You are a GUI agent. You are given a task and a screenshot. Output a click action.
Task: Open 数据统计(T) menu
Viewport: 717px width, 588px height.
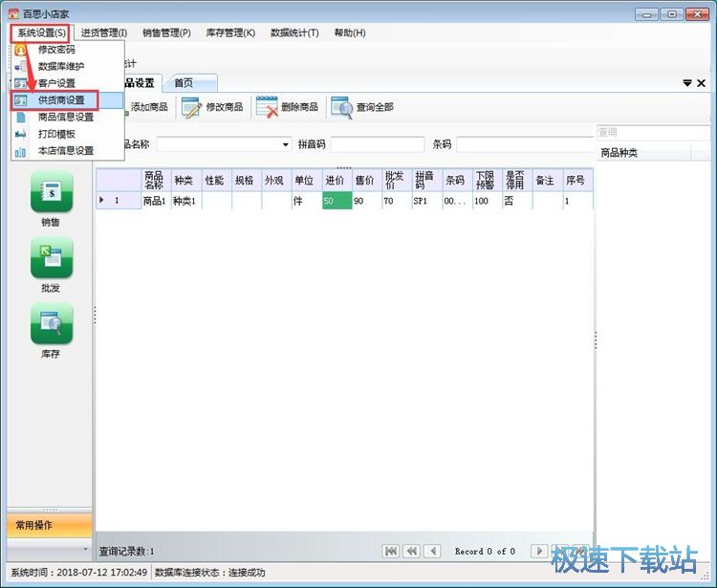pos(294,33)
